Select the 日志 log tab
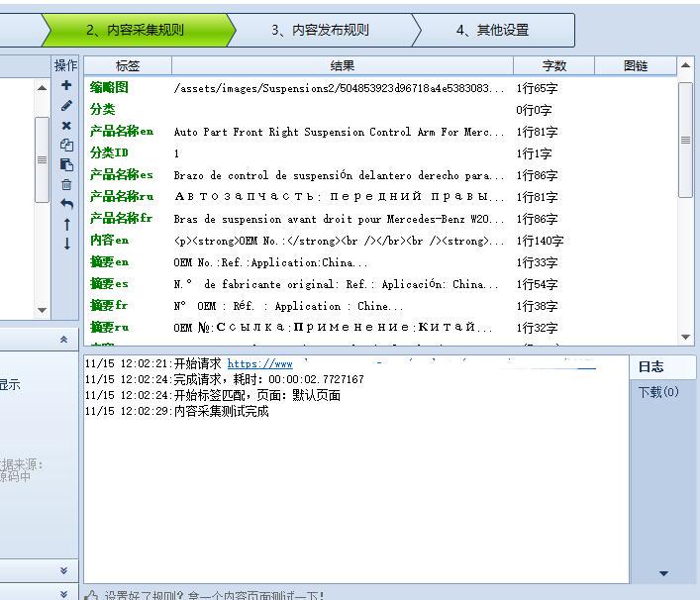700x600 pixels. [650, 366]
